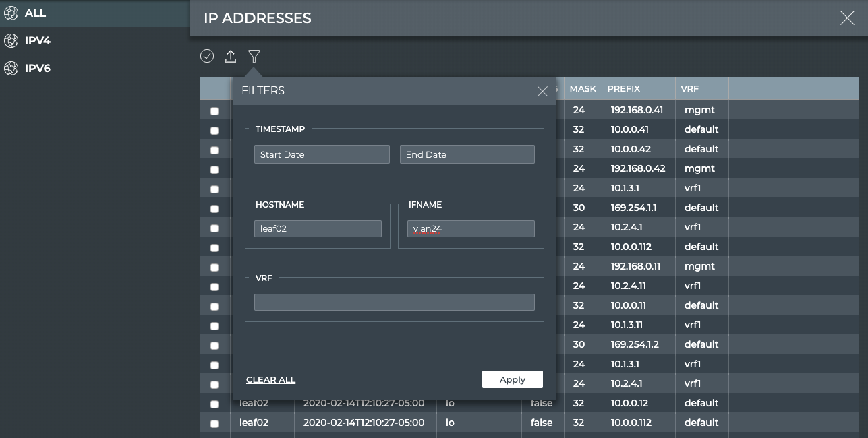Click the Ifname field containing vlan24
This screenshot has height=438, width=868.
pos(471,229)
